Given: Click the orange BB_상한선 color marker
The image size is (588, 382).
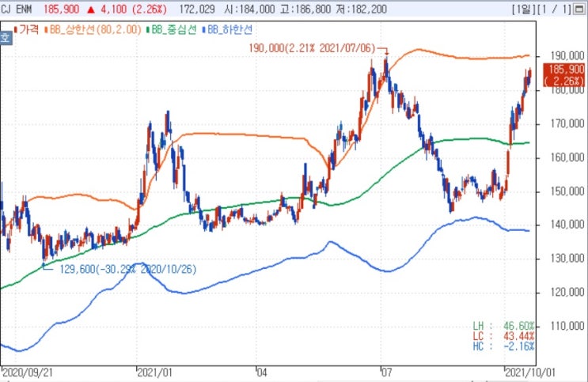Looking at the screenshot, I should [46, 29].
